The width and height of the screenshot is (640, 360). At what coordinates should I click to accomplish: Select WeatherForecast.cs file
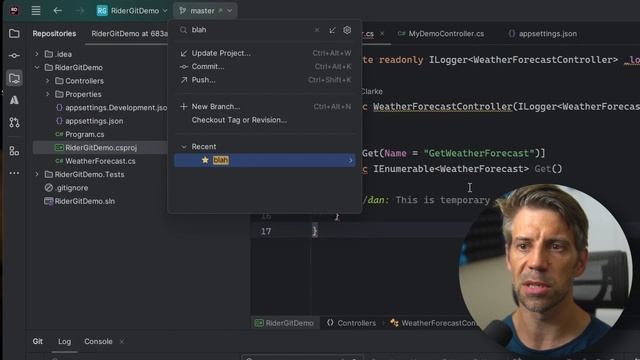click(x=95, y=161)
